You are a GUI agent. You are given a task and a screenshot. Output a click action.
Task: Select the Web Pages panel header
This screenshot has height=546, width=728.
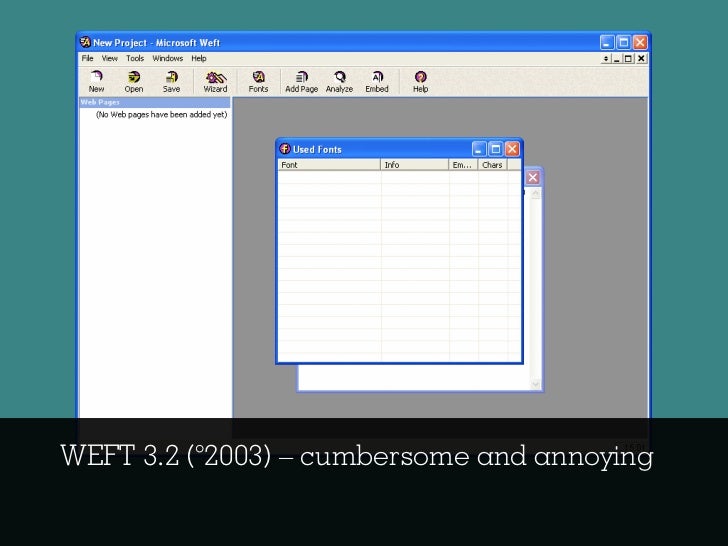155,102
